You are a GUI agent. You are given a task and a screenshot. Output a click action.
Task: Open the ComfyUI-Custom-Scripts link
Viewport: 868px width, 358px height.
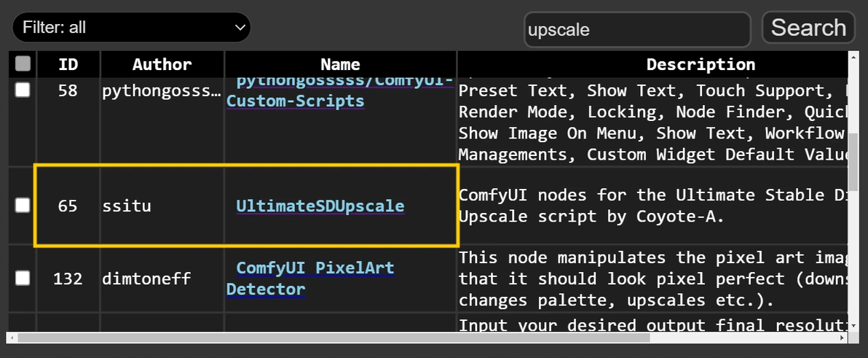(295, 101)
